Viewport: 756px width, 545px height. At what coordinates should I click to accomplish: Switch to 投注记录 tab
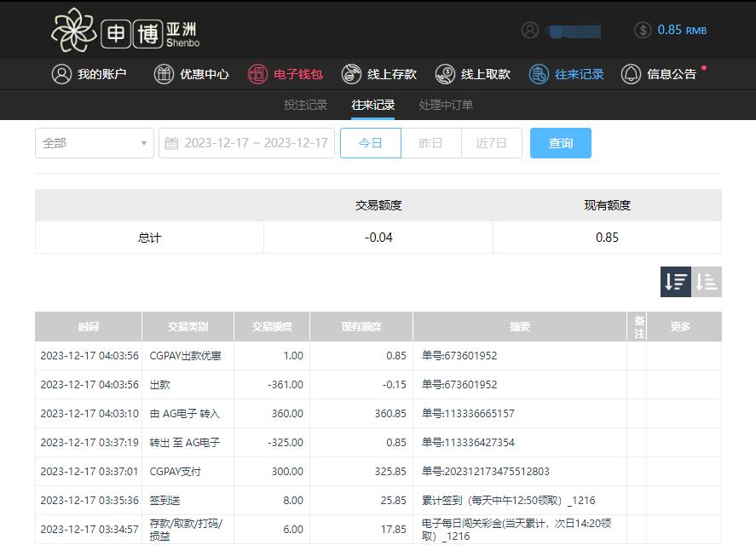click(x=305, y=105)
